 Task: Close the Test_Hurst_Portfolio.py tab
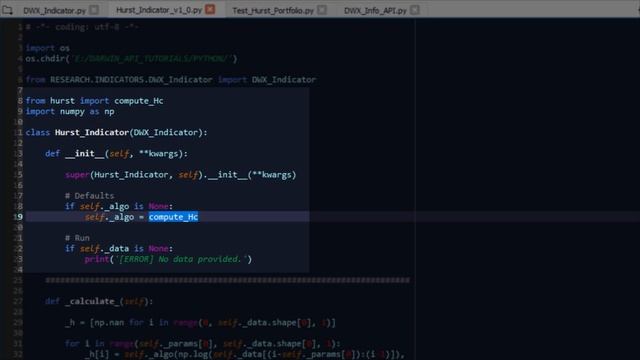click(322, 10)
